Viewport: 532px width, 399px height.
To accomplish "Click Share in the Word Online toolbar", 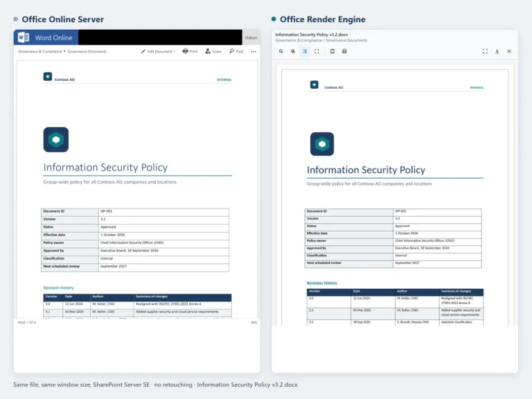I will (213, 51).
